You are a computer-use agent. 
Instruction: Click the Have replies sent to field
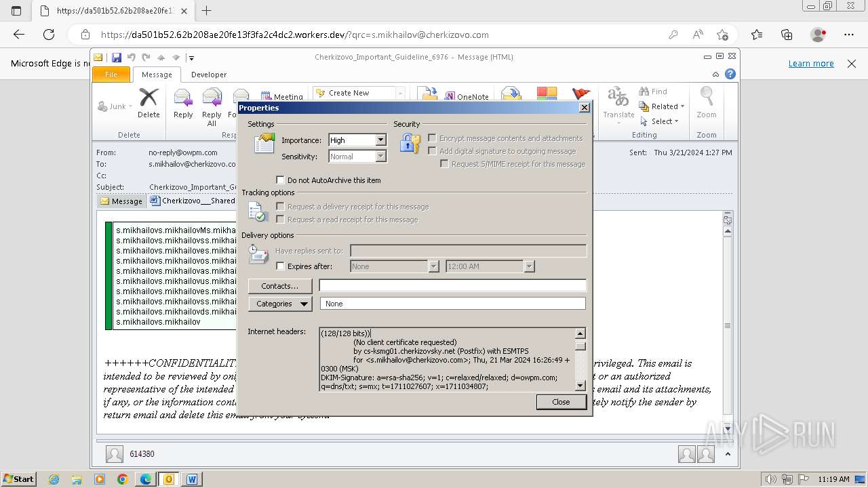click(468, 251)
